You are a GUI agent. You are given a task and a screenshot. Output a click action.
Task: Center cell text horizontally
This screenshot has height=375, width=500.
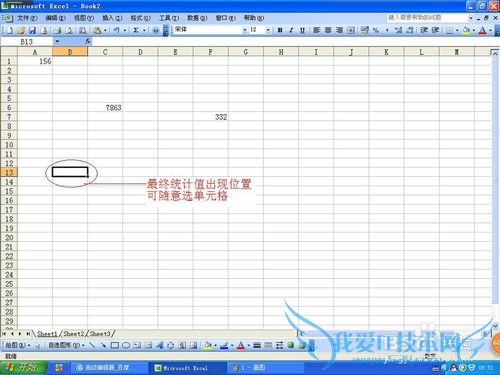[328, 30]
